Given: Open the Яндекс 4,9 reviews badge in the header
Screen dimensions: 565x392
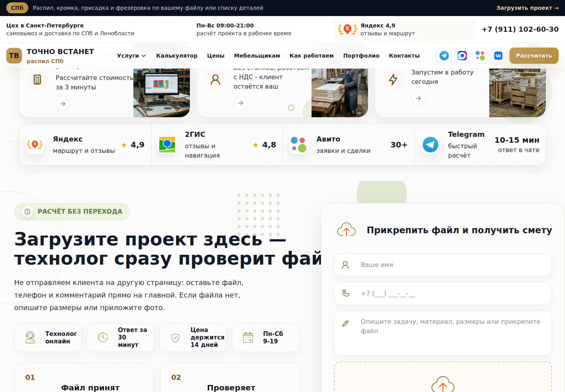Looking at the screenshot, I should coord(404,29).
